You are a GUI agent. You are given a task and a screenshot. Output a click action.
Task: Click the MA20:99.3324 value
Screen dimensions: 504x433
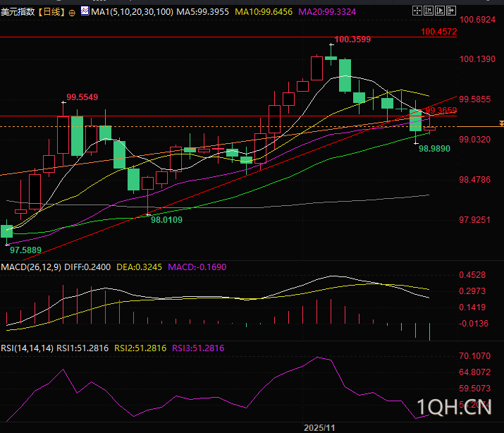coord(327,12)
